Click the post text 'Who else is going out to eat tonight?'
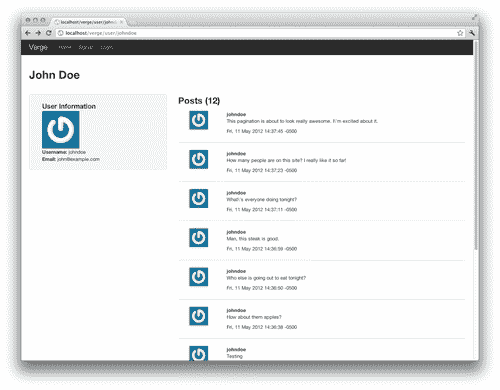The image size is (500, 390). tap(266, 278)
